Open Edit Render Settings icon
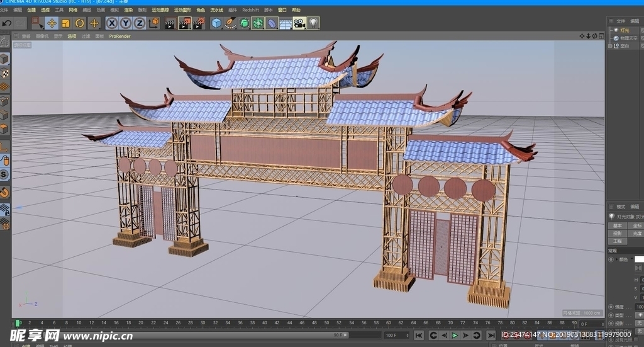Viewport: 644px width, 347px height. click(199, 23)
